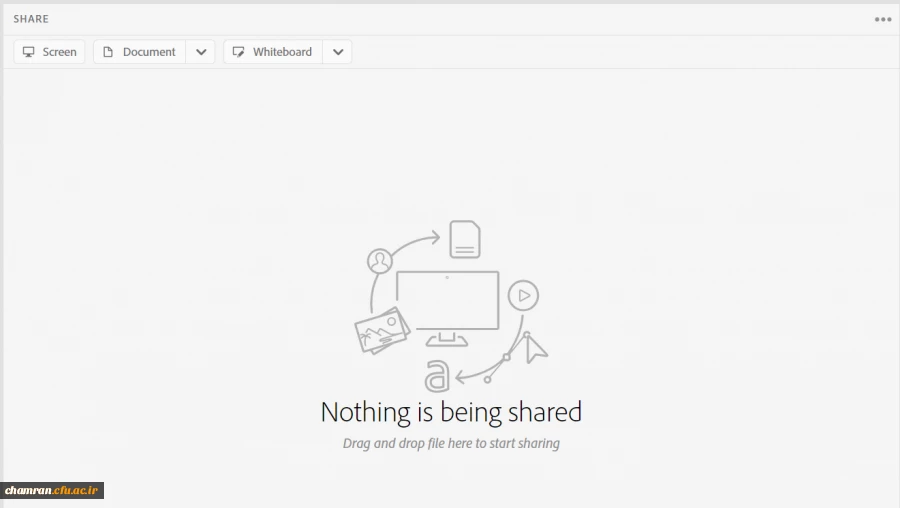Click the document file icon in illustration

464,240
